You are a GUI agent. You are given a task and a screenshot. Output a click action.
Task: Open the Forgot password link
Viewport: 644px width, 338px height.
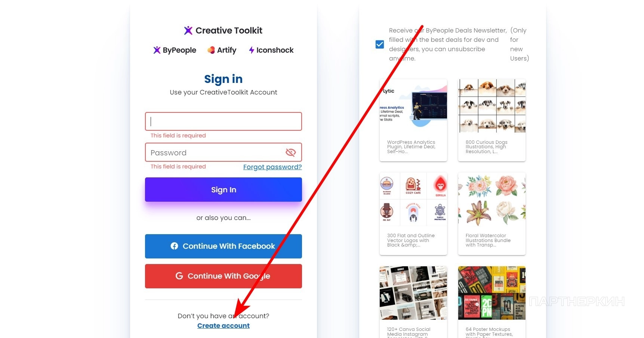(272, 167)
